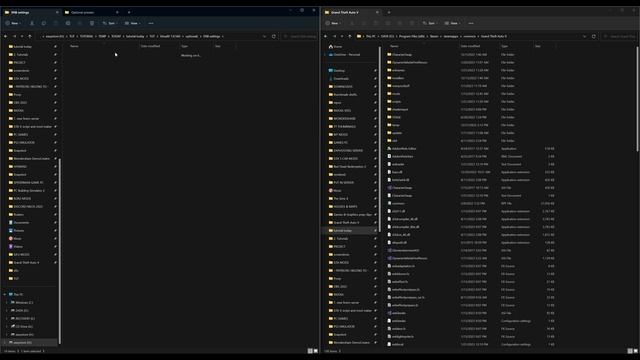Open the Sort dropdown in the ENB settings window
This screenshot has width=640, height=360.
pyautogui.click(x=110, y=23)
